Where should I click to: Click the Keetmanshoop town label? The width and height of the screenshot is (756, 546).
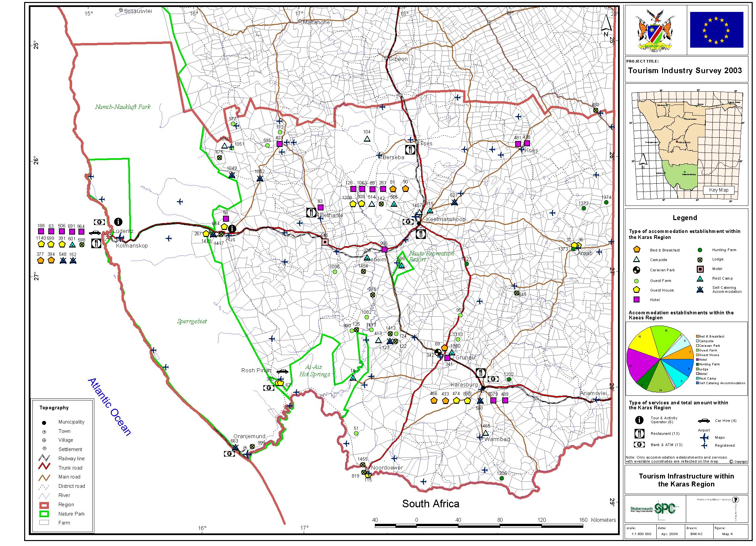(446, 219)
